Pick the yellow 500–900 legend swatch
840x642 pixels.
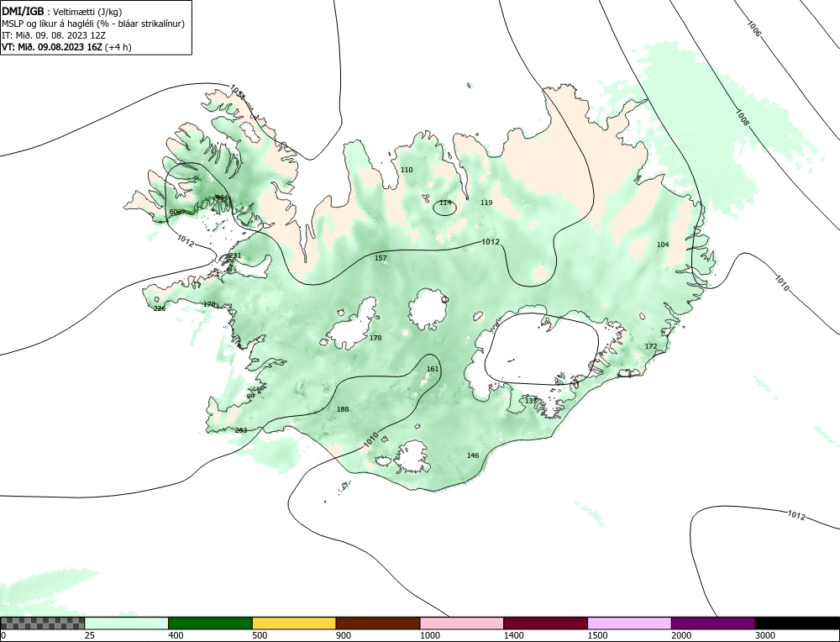[x=294, y=623]
